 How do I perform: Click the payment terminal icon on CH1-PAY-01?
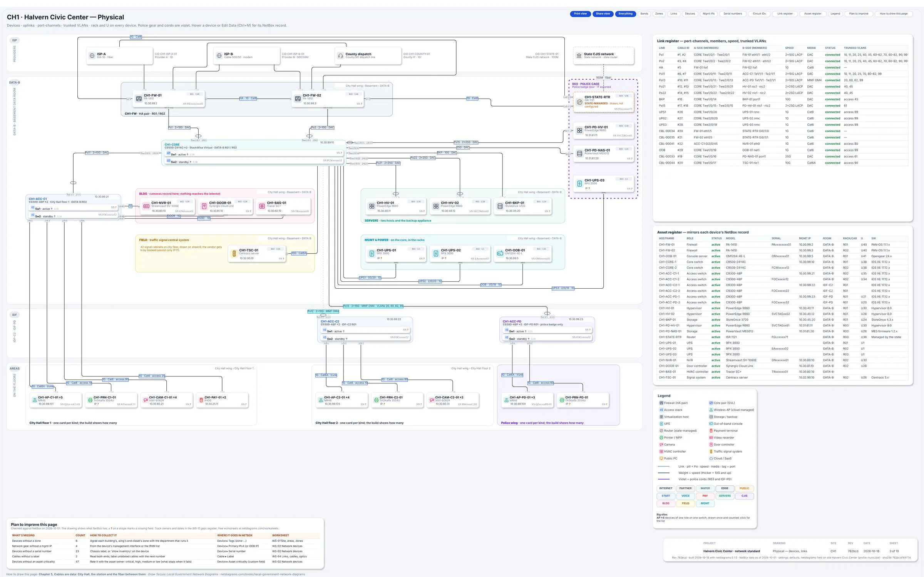click(201, 400)
